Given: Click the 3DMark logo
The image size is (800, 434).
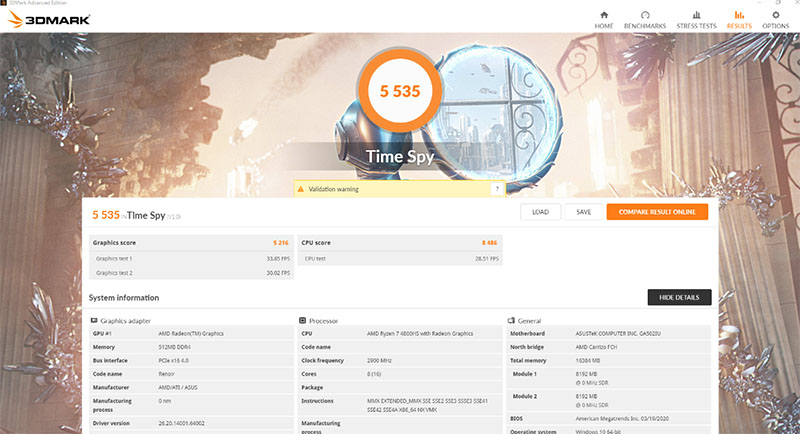Looking at the screenshot, I should tap(49, 20).
